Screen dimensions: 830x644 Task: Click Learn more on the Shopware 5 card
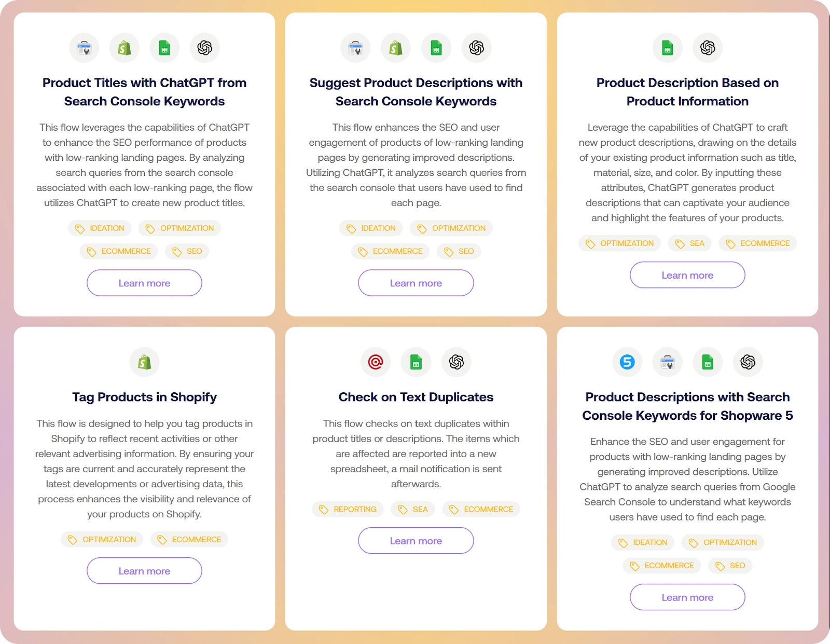(687, 597)
